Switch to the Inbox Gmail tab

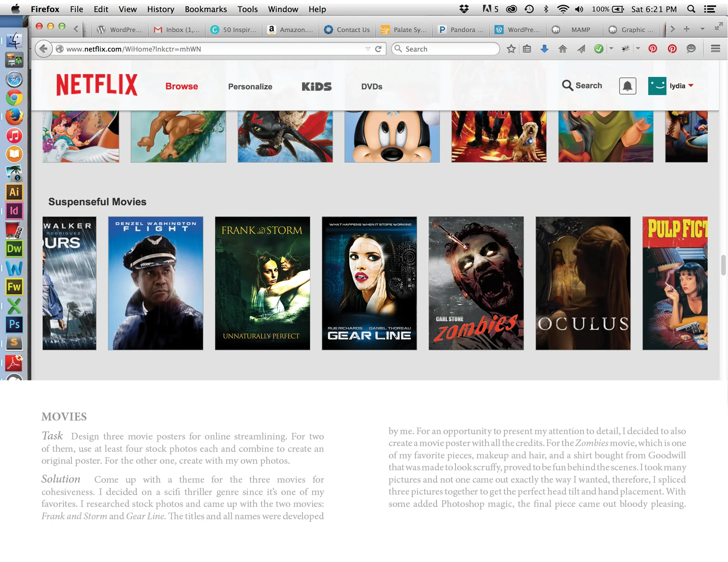[176, 30]
